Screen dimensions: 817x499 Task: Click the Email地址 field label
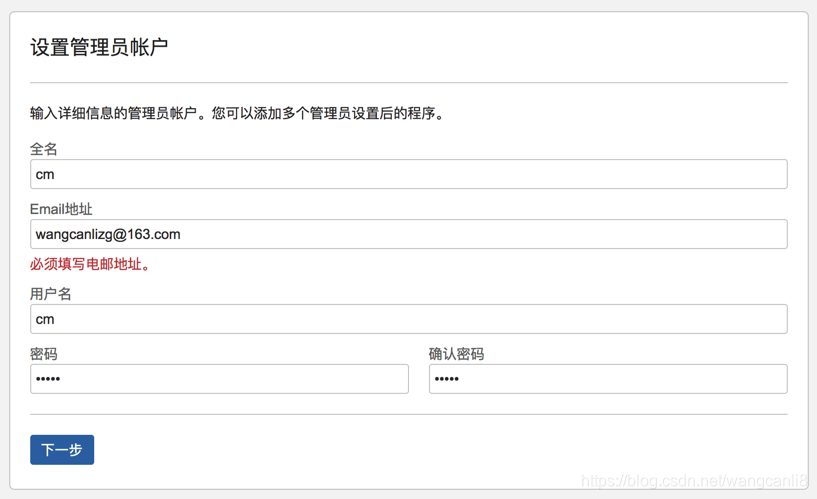click(61, 209)
